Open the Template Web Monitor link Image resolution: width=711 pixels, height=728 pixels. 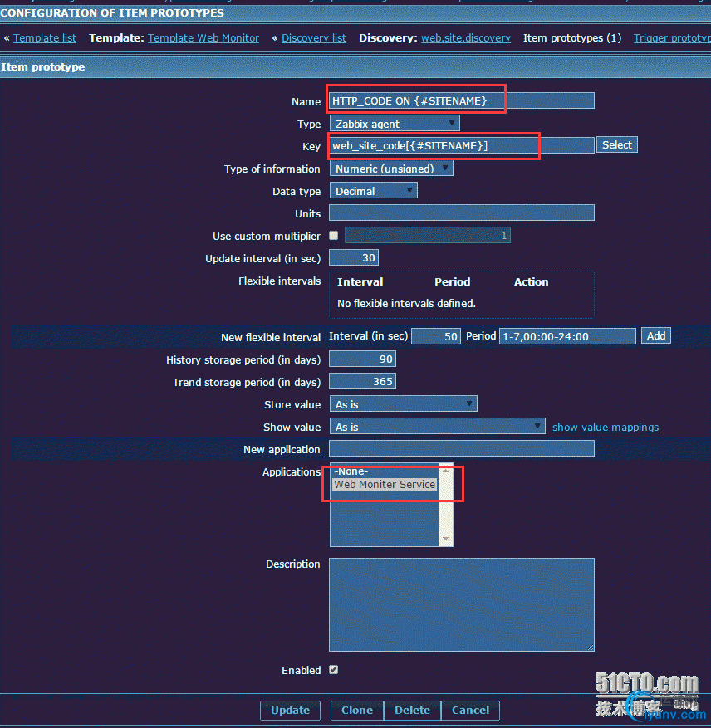(x=203, y=38)
